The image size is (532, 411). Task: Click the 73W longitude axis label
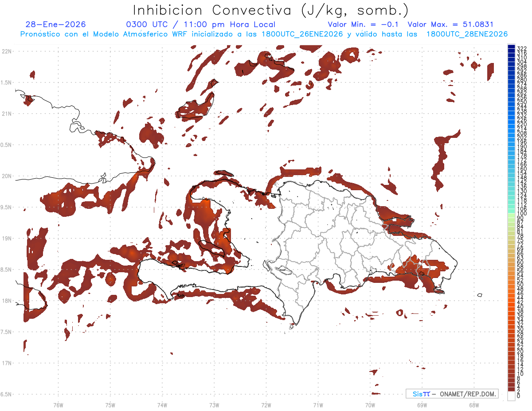tap(214, 404)
